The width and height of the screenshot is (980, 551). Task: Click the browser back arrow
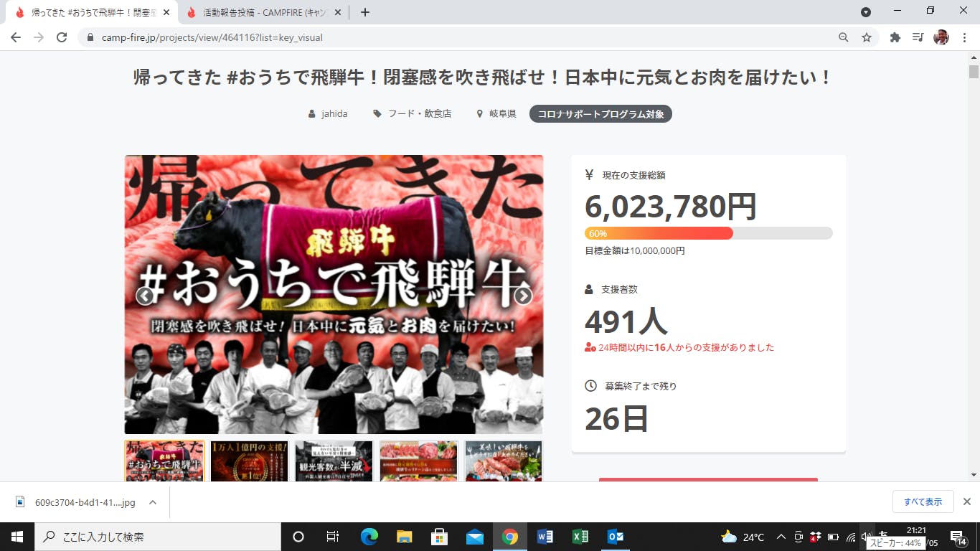coord(16,37)
